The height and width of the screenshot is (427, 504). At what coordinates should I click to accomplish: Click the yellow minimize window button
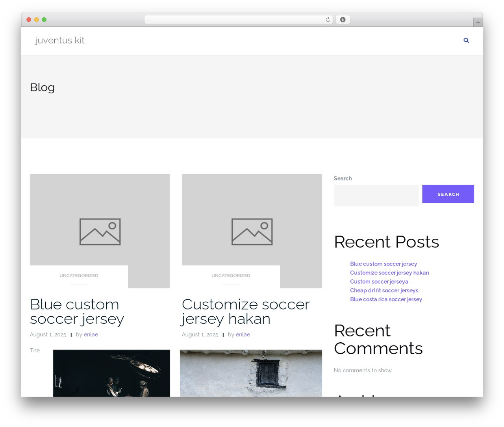tap(37, 20)
